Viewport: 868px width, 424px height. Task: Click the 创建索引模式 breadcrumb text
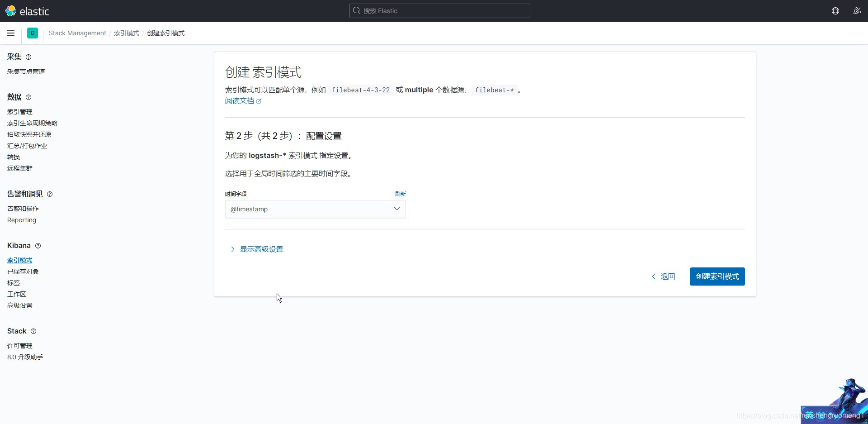point(166,33)
